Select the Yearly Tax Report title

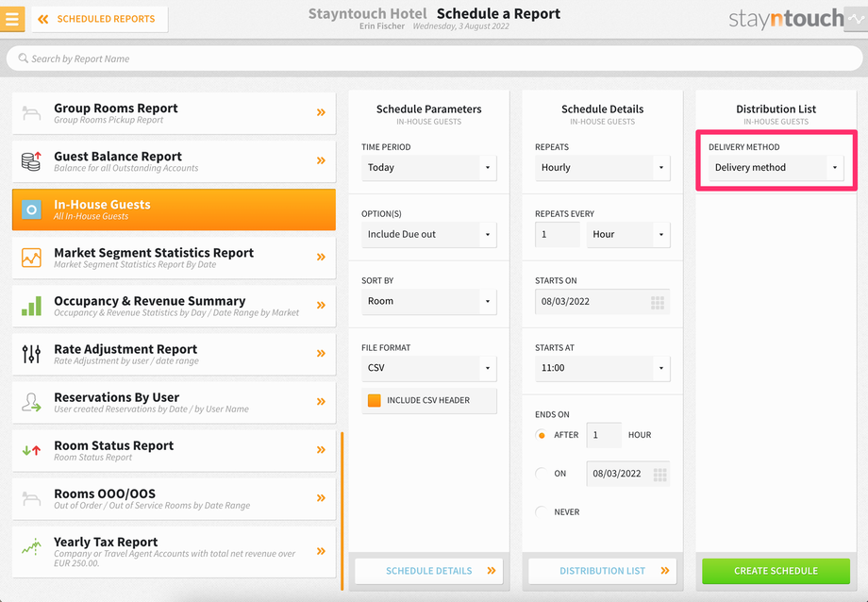(x=106, y=542)
